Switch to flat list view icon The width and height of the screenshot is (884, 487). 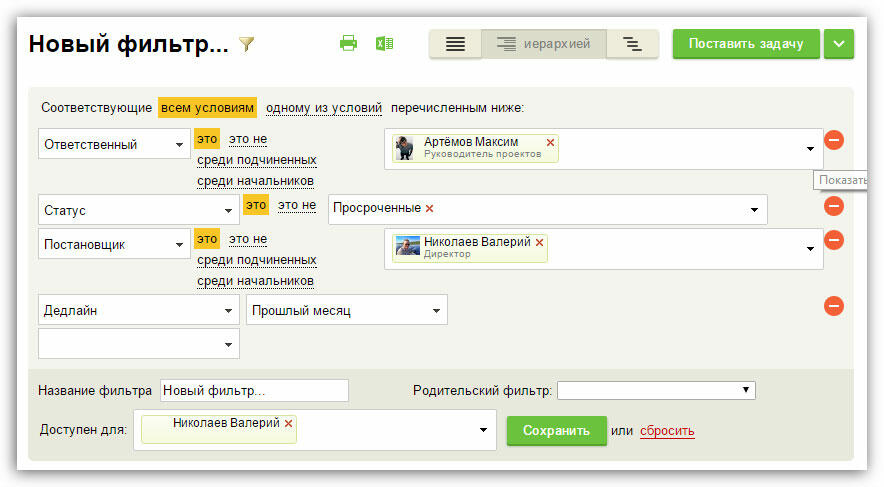pyautogui.click(x=455, y=44)
